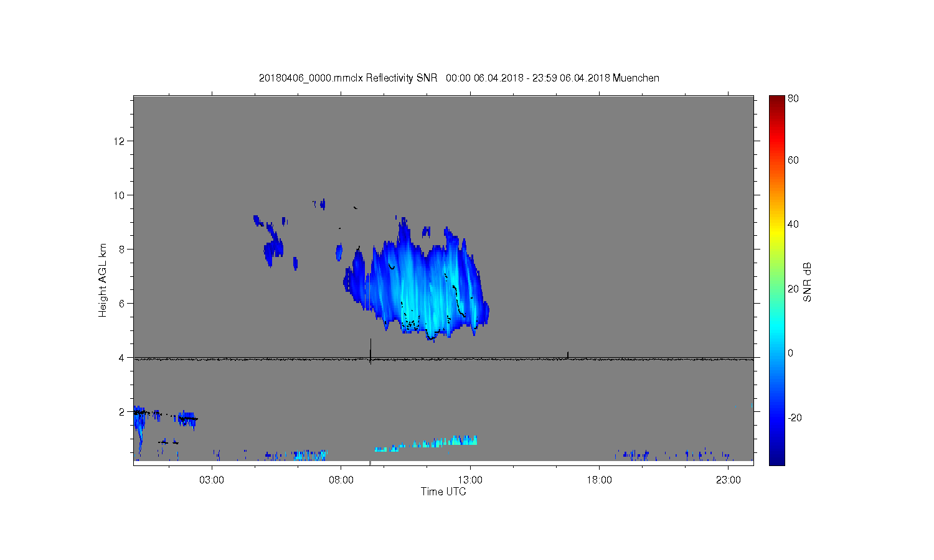Screen dimensions: 934x560
Task: Click the colorbar value 60
Action: coord(793,160)
